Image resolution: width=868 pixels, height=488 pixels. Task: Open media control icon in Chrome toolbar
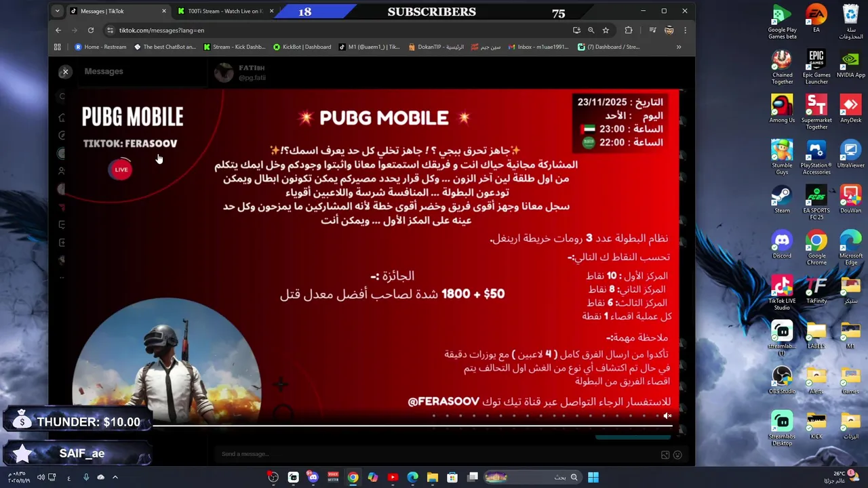coord(652,30)
